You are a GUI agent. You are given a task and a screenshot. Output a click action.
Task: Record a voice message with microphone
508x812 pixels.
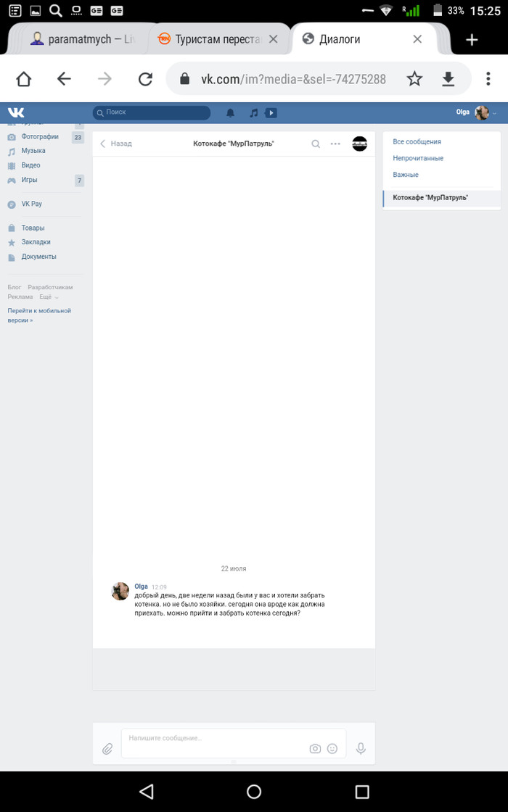point(361,748)
